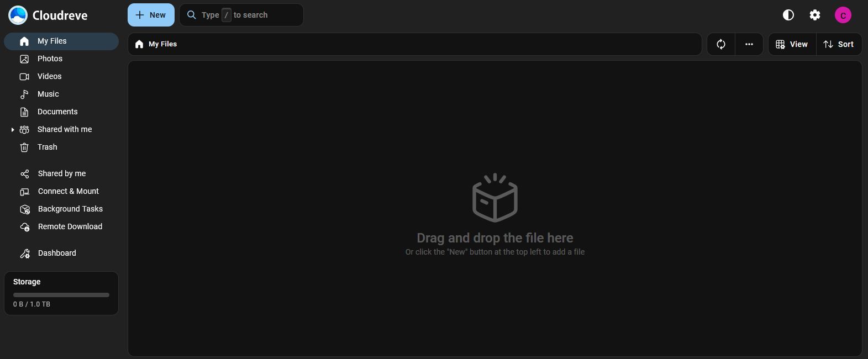Open the Sort options menu
Screen dimensions: 868x359
[839, 44]
